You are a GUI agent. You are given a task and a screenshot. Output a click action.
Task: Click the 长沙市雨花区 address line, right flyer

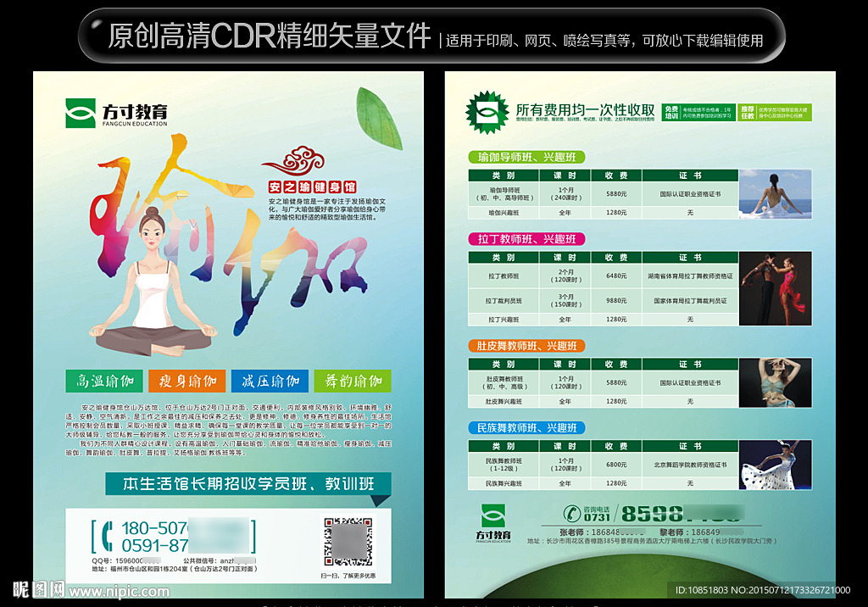[x=652, y=541]
